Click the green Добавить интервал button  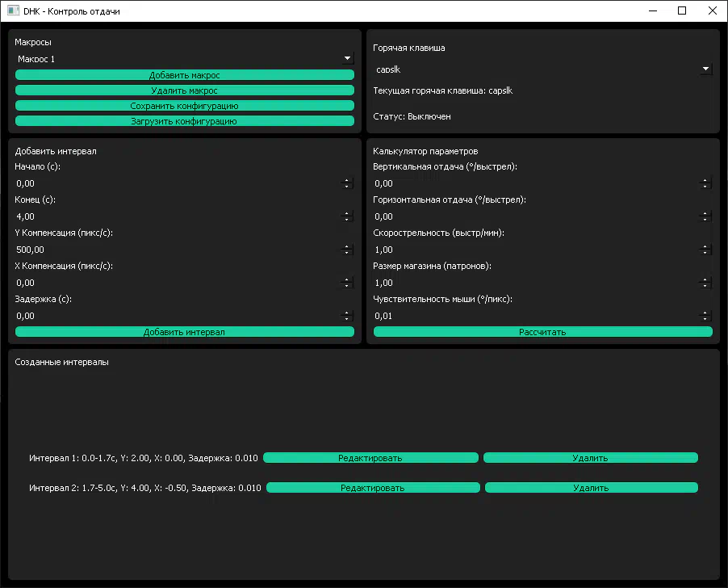coord(184,332)
